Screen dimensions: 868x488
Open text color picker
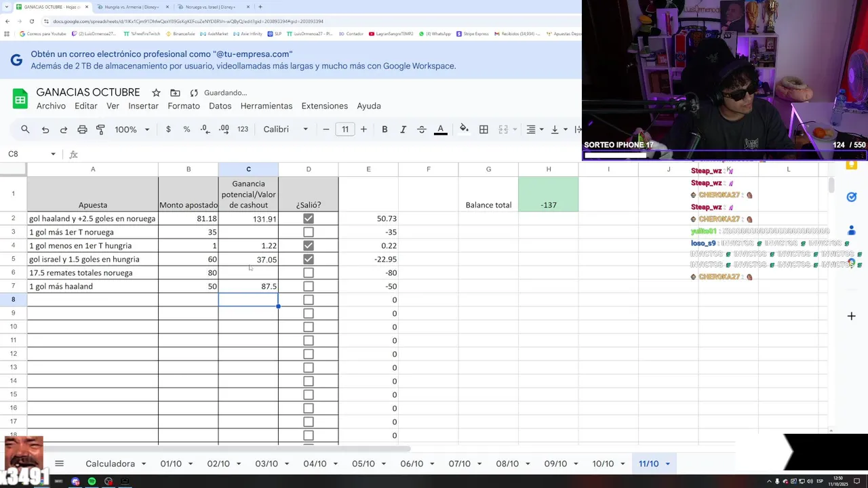click(x=440, y=129)
